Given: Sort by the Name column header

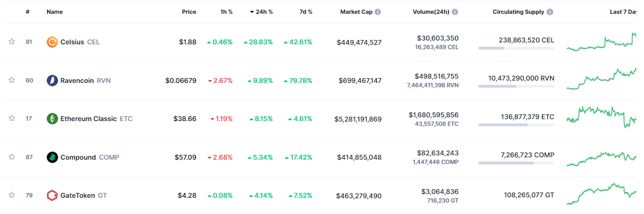Looking at the screenshot, I should pyautogui.click(x=54, y=12).
